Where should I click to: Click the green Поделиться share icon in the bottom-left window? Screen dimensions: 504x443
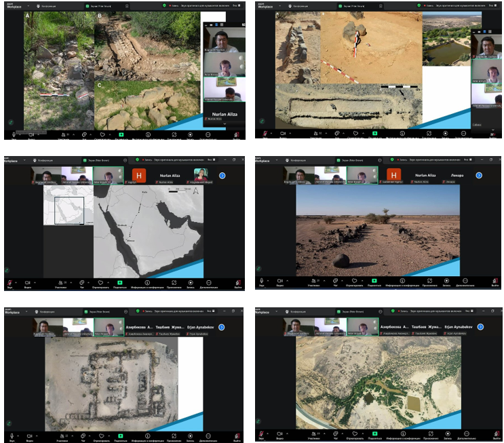[x=120, y=433]
